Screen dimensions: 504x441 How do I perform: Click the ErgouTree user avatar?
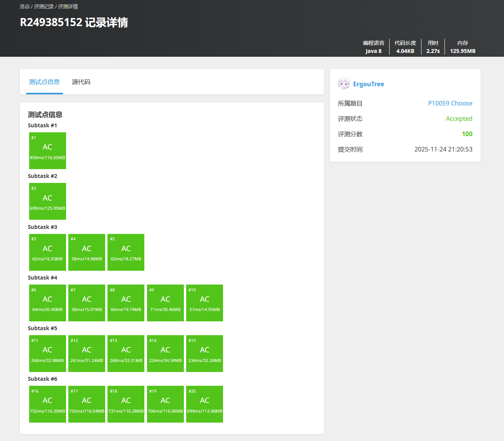(344, 84)
